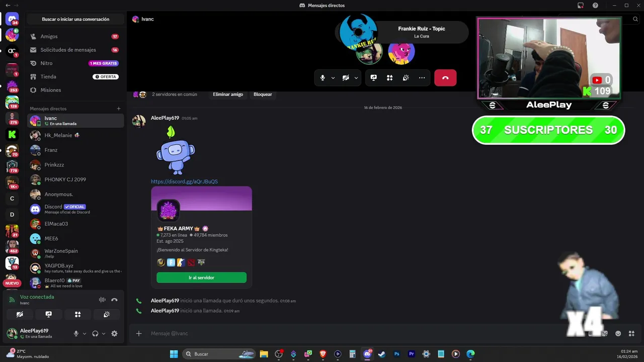Open MEE6 conversation
Screen dimensions: 644x362
pos(75,238)
